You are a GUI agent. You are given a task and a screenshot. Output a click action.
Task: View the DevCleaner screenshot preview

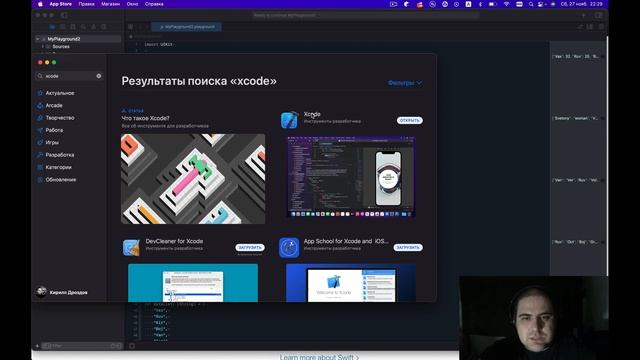tap(193, 283)
